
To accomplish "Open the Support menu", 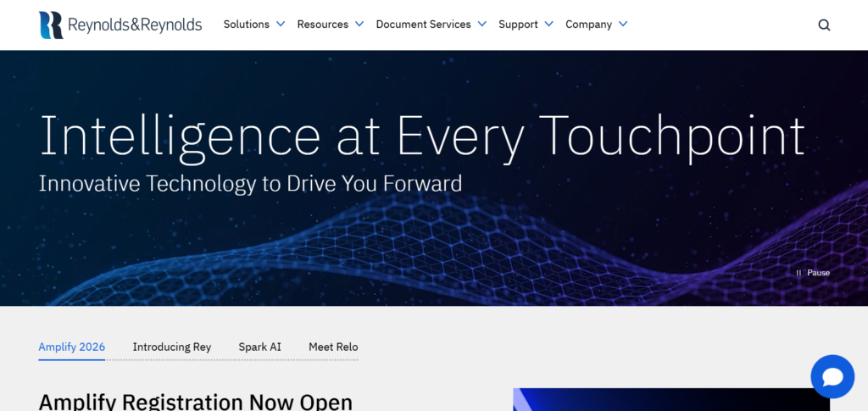I will (x=518, y=25).
